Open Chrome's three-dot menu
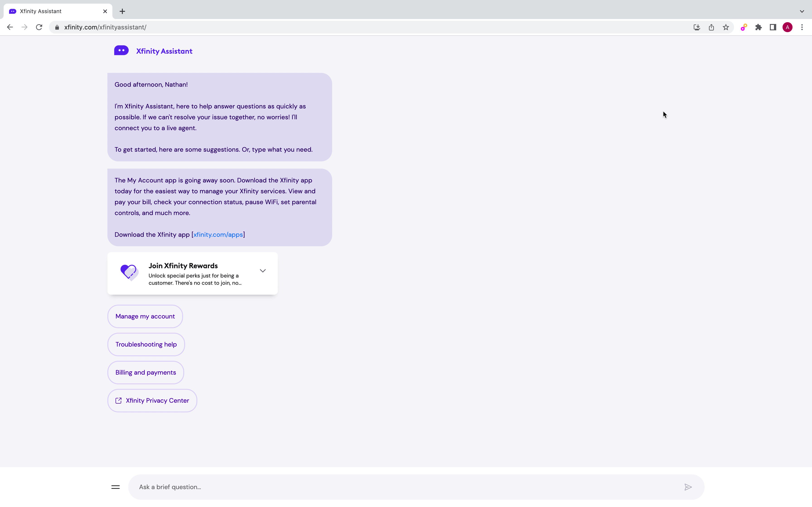812x507 pixels. (802, 27)
